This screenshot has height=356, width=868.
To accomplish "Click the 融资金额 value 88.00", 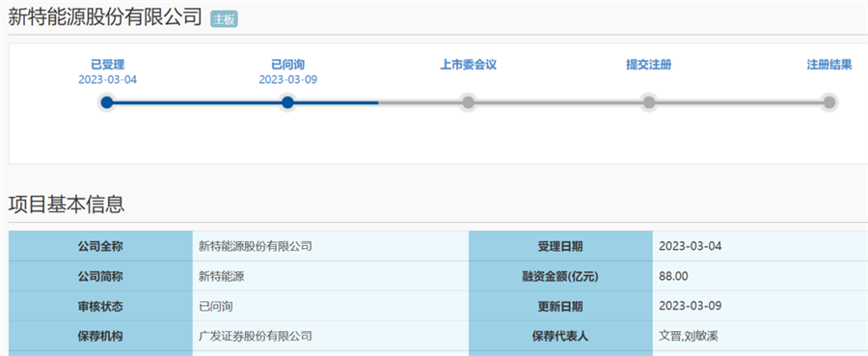I will [x=674, y=276].
